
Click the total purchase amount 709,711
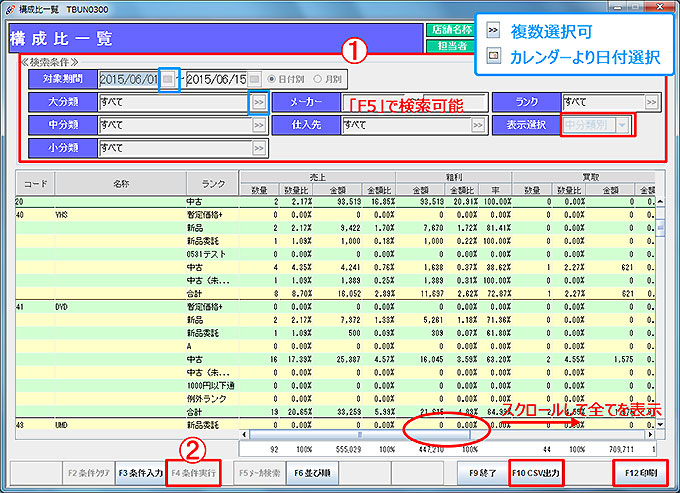coord(621,450)
